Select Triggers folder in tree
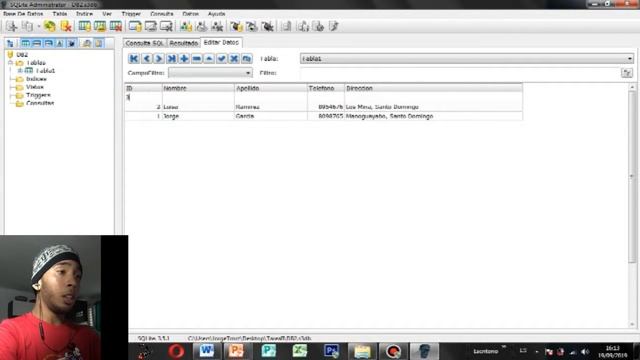 point(38,95)
